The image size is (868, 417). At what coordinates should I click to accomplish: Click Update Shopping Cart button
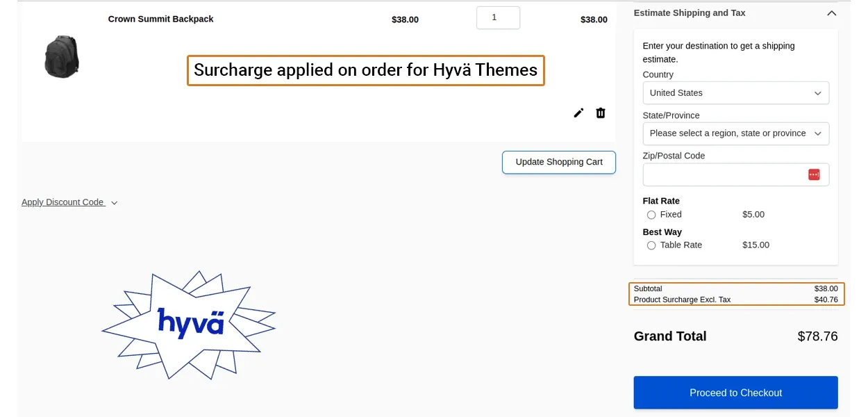pos(558,162)
